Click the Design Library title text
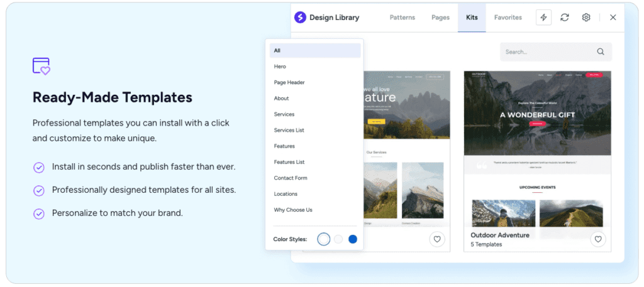644x287 pixels. [x=335, y=18]
